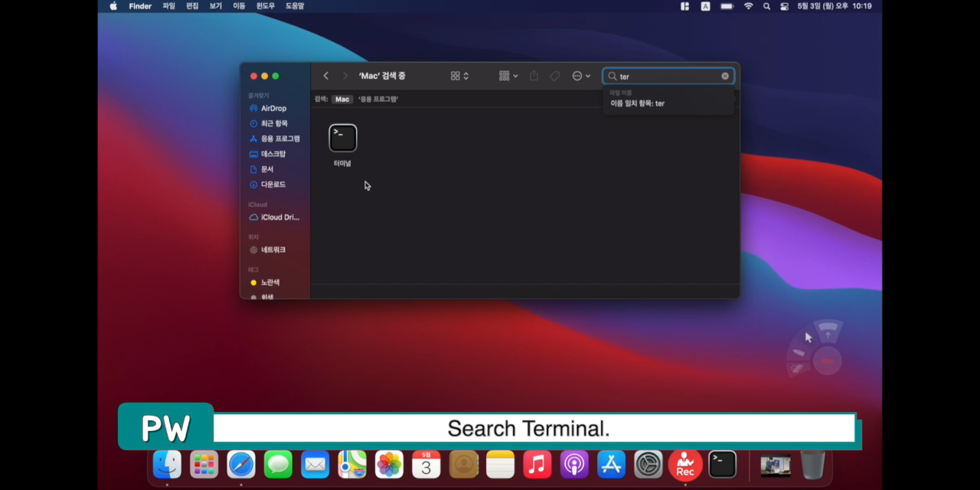
Task: Open the 파일 menu
Action: 169,6
